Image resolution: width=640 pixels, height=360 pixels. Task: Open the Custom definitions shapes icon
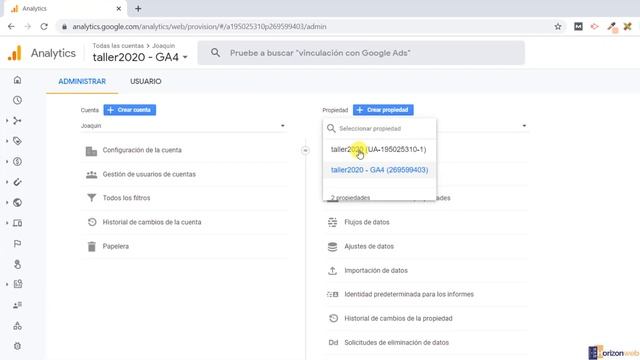point(17,326)
